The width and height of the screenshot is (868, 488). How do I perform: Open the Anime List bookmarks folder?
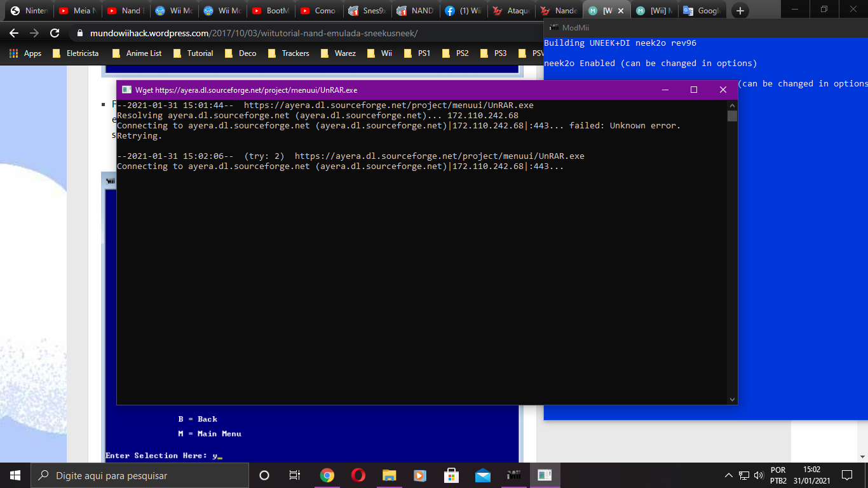(137, 53)
